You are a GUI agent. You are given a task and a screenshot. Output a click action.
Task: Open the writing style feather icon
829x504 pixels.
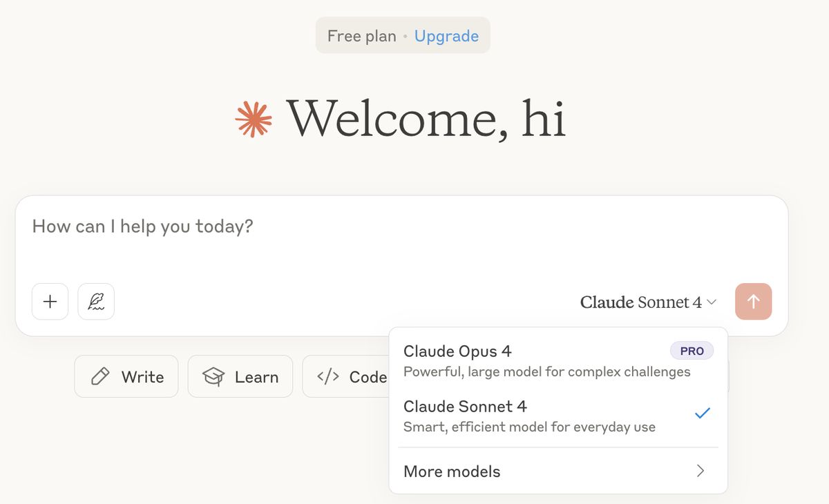(x=96, y=302)
